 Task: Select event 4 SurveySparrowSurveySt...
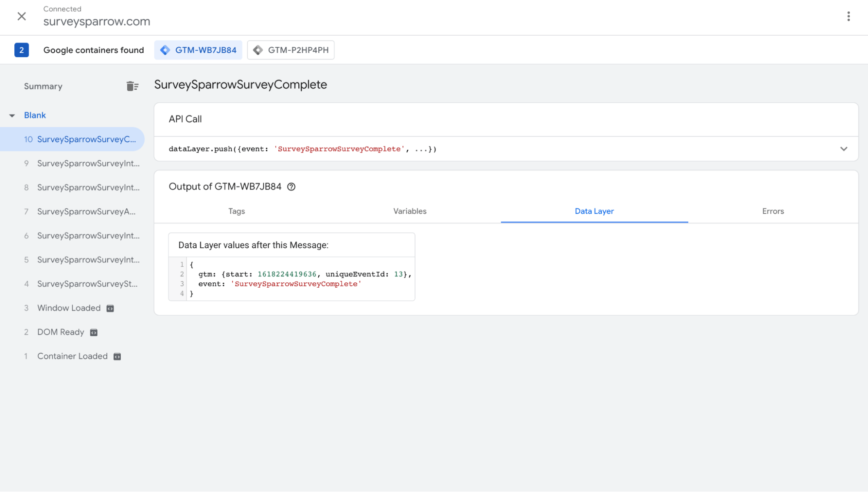point(87,284)
